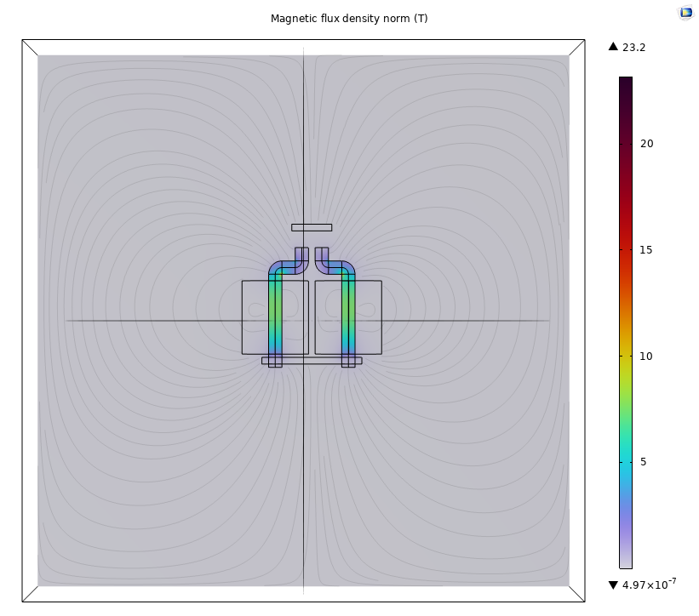Viewport: 699px width, 616px height.
Task: Select the bottom horizontal plate under the coils
Action: 312,361
